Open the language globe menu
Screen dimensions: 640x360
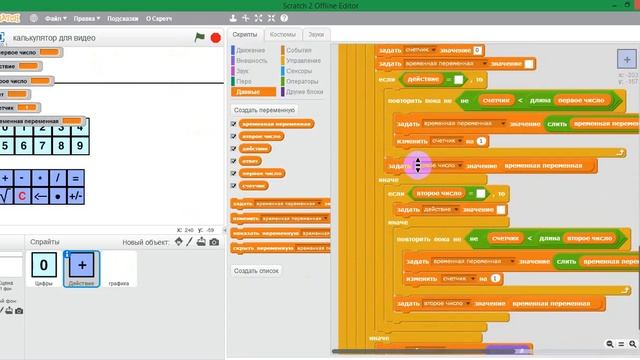34,18
